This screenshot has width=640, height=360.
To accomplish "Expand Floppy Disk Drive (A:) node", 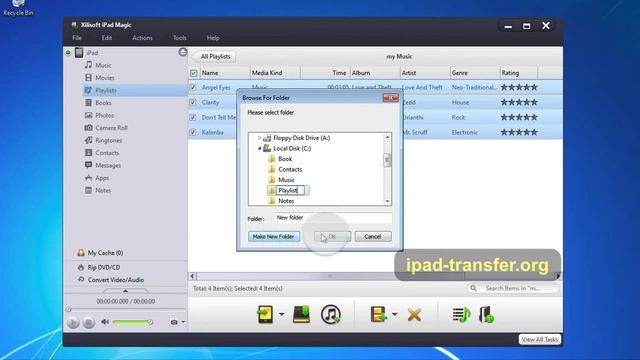I will point(259,138).
